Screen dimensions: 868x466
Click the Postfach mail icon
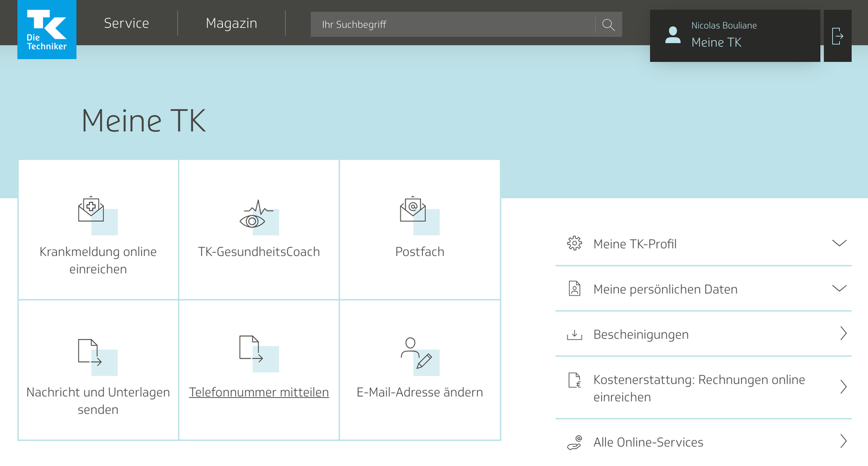pos(413,209)
